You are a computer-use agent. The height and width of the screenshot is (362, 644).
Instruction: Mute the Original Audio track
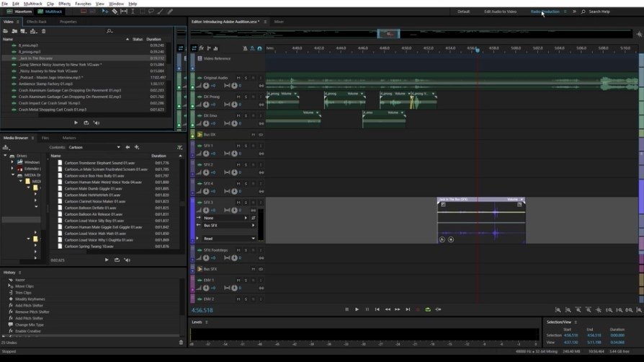[x=238, y=77]
